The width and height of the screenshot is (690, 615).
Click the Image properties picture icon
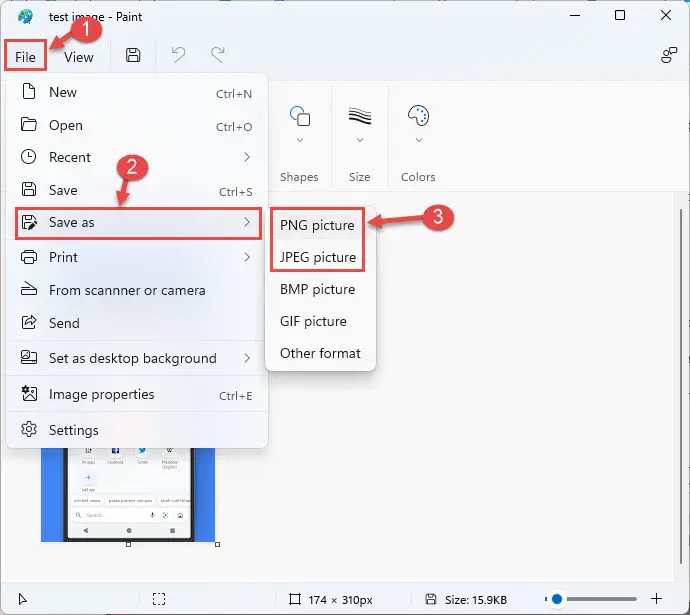coord(29,393)
